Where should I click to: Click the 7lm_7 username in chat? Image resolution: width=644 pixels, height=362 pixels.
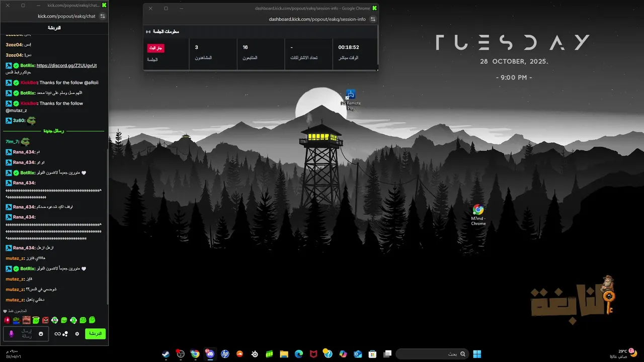12,142
